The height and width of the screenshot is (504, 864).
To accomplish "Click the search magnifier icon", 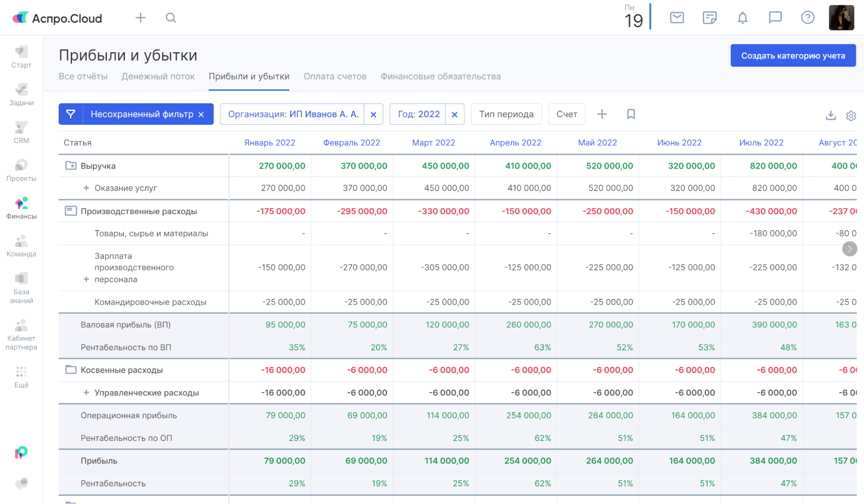I will [x=171, y=18].
